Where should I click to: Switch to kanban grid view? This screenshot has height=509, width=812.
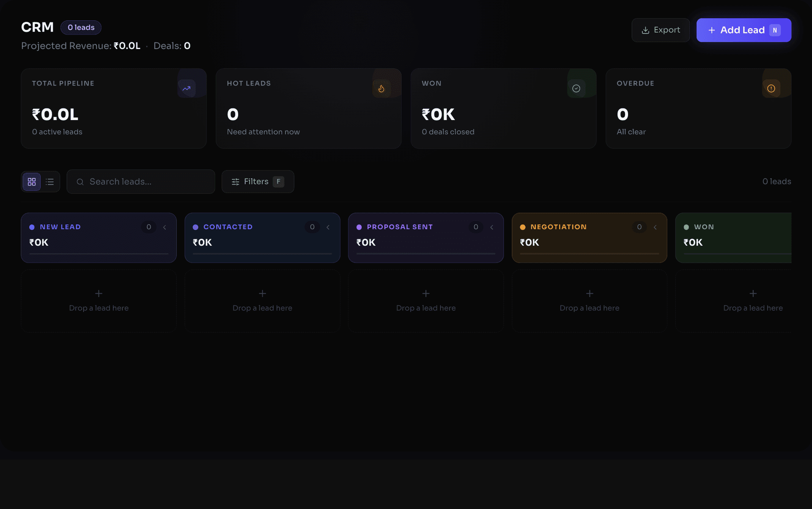coord(32,182)
